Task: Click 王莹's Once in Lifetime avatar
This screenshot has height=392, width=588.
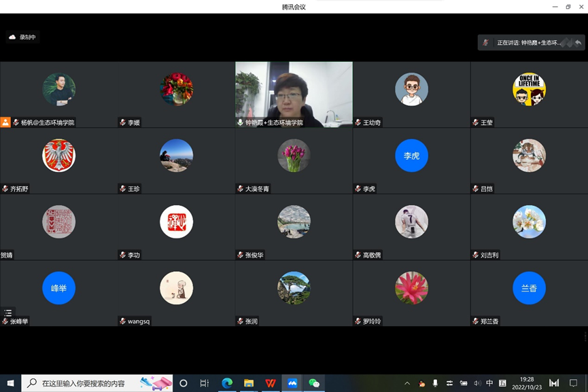Action: 529,89
